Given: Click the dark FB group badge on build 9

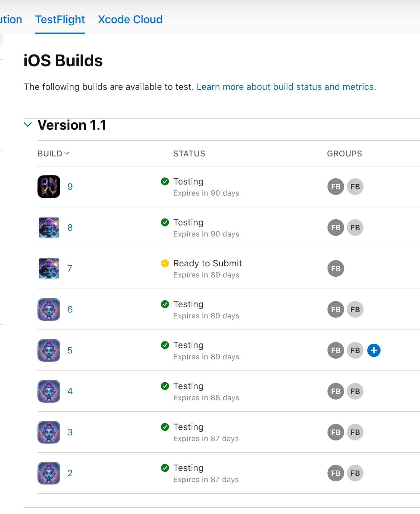Looking at the screenshot, I should tap(335, 187).
